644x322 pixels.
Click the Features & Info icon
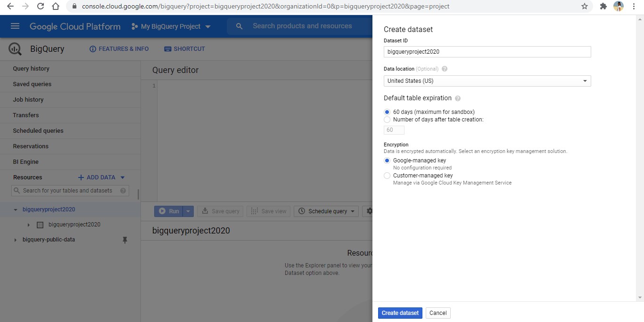point(93,49)
